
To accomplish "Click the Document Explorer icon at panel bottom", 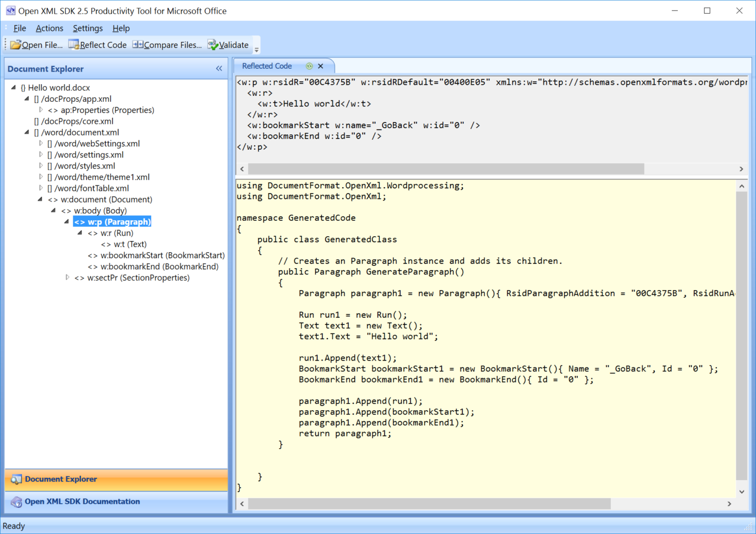I will 16,479.
